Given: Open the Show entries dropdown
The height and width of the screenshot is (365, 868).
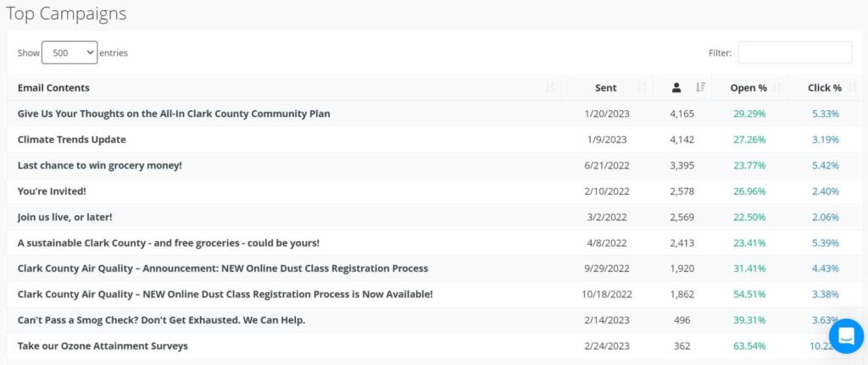Looking at the screenshot, I should coord(70,53).
